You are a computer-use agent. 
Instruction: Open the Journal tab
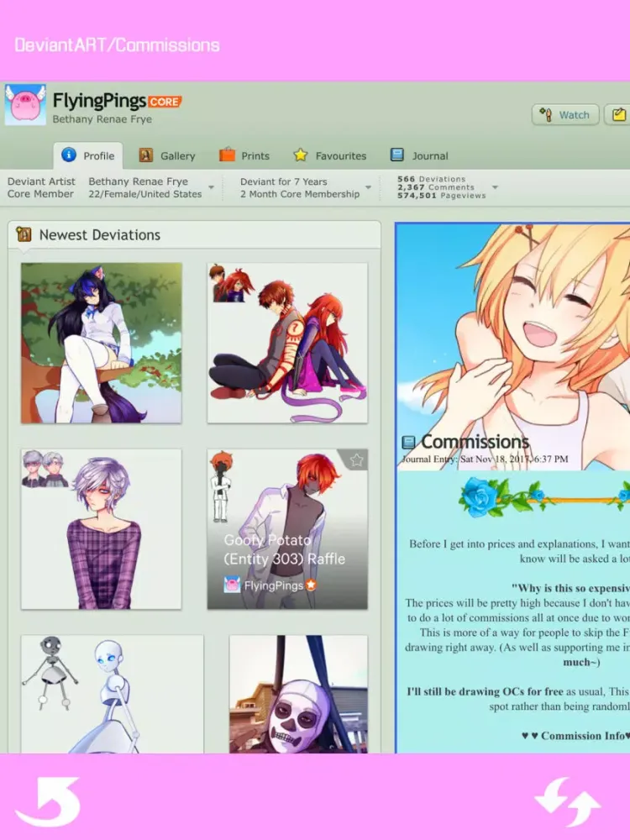tap(419, 156)
